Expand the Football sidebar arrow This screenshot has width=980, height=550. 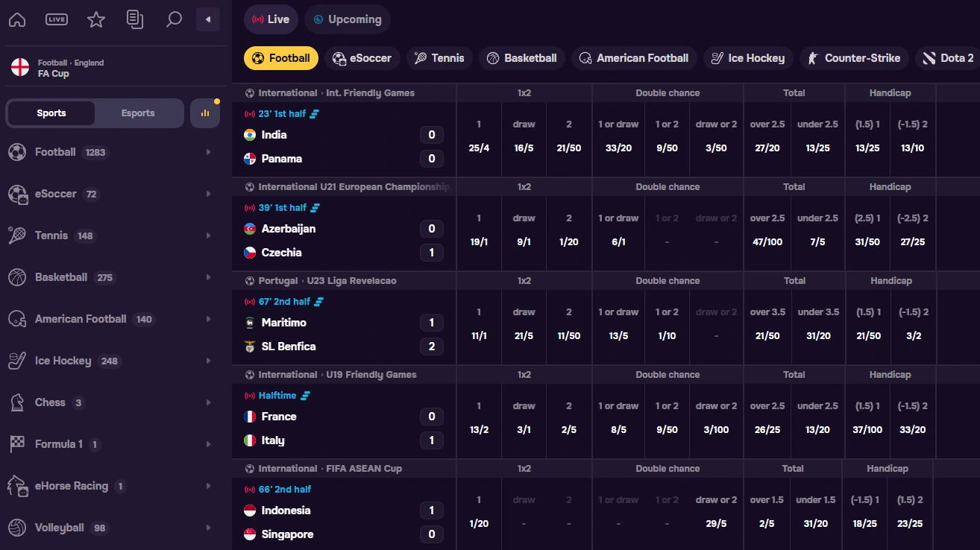point(208,152)
